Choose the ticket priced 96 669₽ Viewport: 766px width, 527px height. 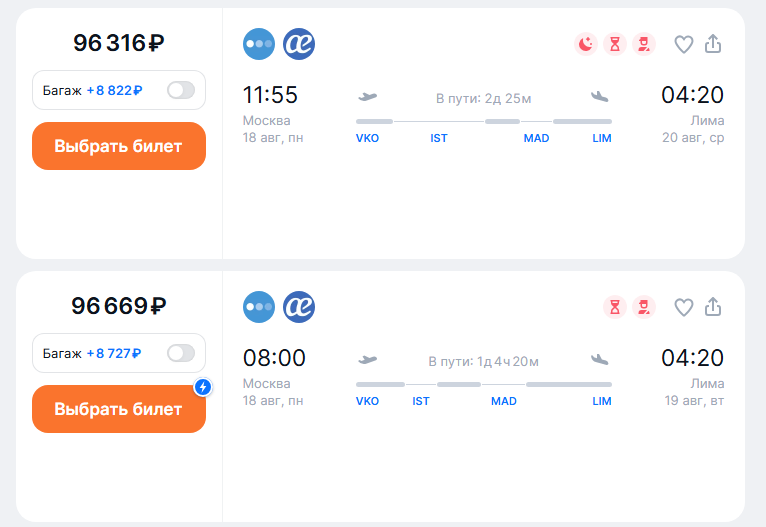click(x=118, y=409)
